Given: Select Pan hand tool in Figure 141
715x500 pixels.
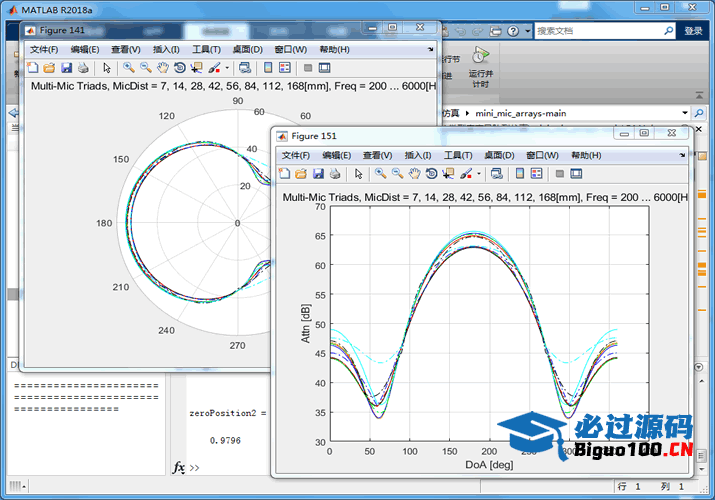Looking at the screenshot, I should point(163,68).
